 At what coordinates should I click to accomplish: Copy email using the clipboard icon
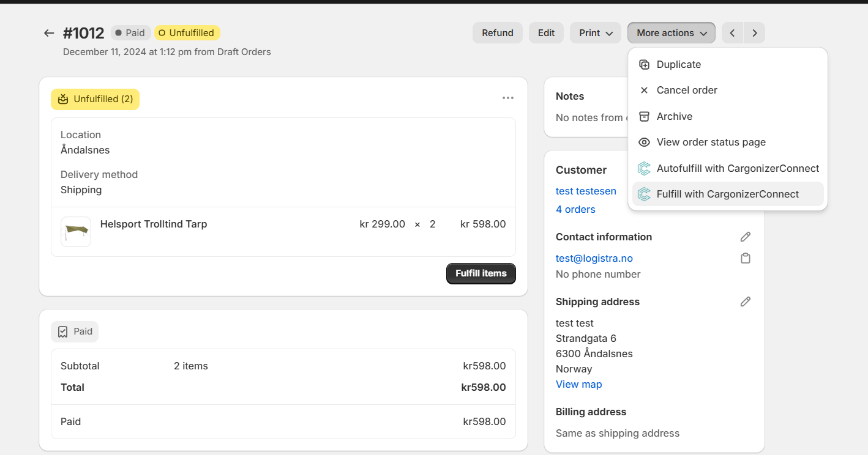(x=745, y=259)
